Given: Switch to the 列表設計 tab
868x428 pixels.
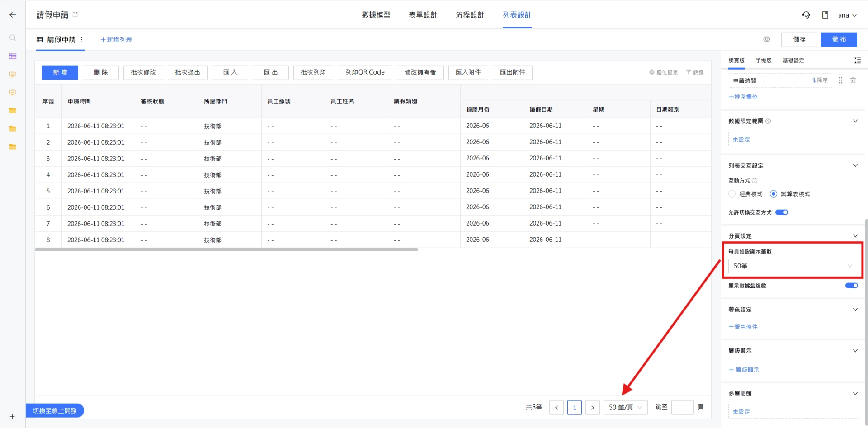Looking at the screenshot, I should point(517,15).
